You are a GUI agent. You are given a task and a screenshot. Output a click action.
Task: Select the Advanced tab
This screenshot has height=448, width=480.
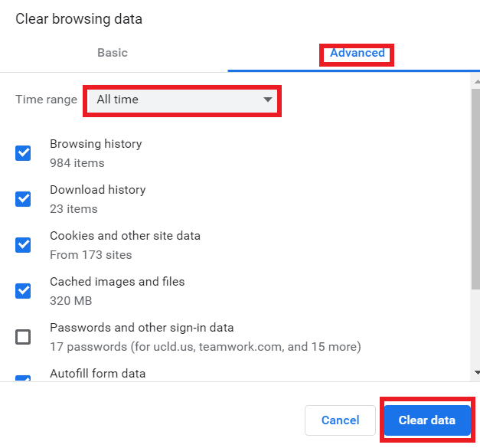coord(357,53)
